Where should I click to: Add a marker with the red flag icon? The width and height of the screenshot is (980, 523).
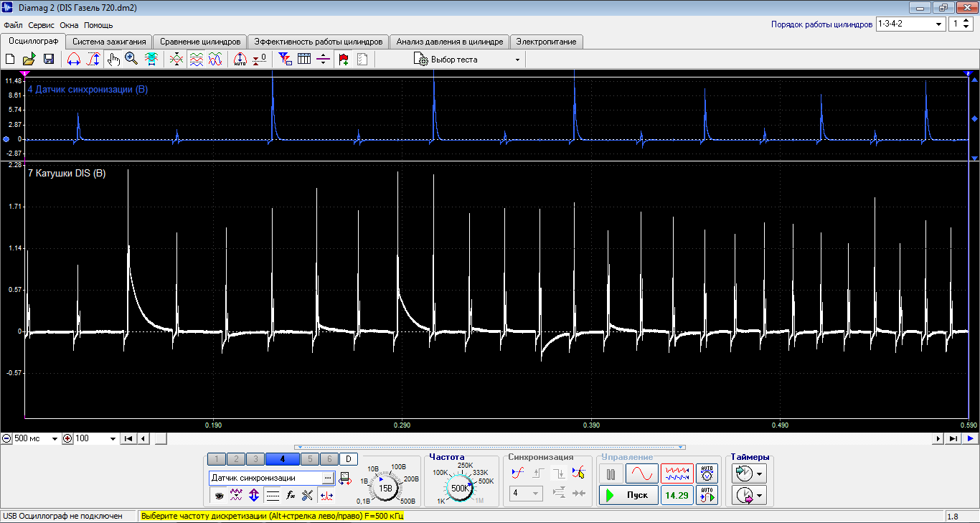click(x=344, y=60)
